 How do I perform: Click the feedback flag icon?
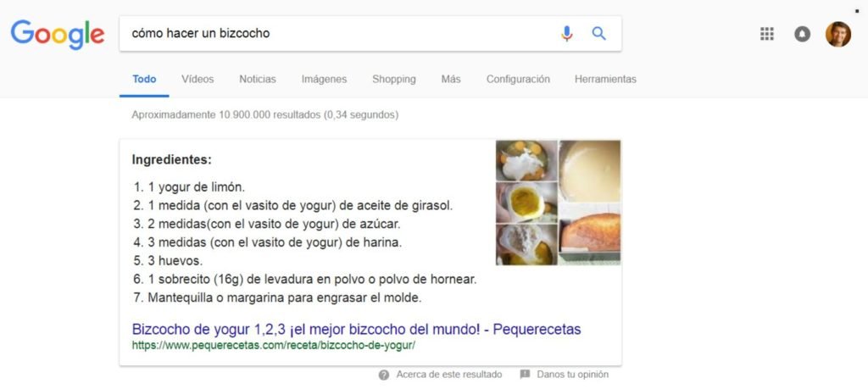pos(525,375)
